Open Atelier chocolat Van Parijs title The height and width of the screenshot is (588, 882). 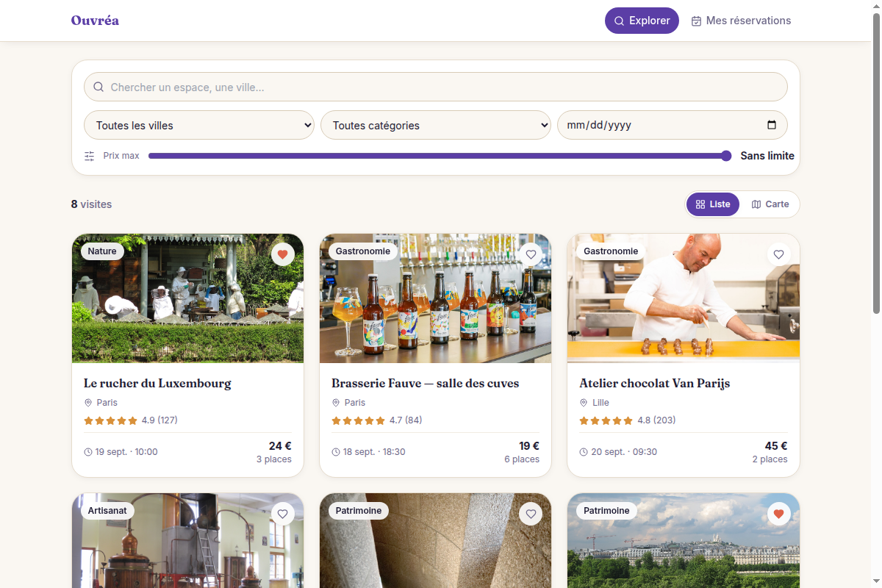(x=654, y=383)
